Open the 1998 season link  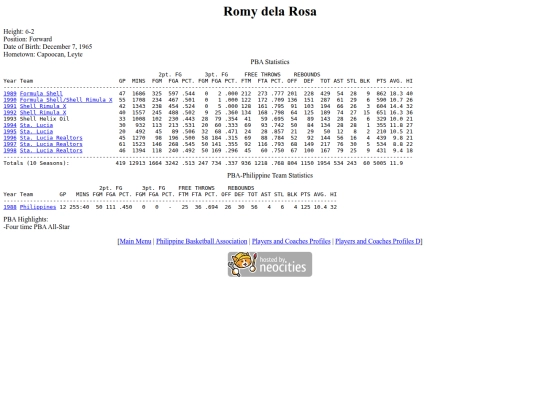(10, 150)
